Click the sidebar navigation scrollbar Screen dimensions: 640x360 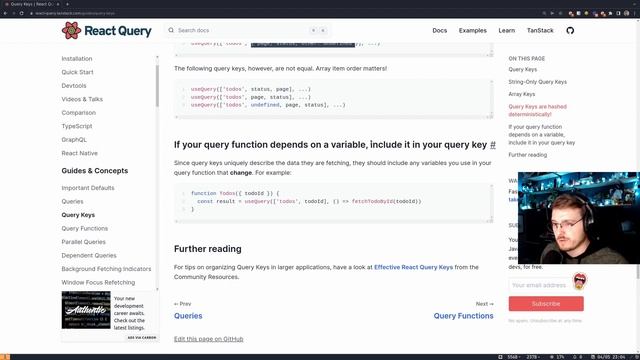coord(158,86)
